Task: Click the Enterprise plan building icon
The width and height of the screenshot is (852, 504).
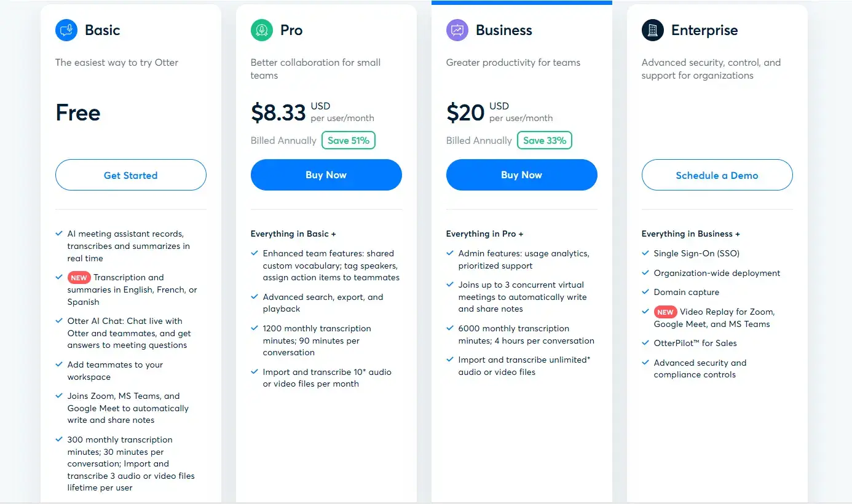Action: coord(652,30)
